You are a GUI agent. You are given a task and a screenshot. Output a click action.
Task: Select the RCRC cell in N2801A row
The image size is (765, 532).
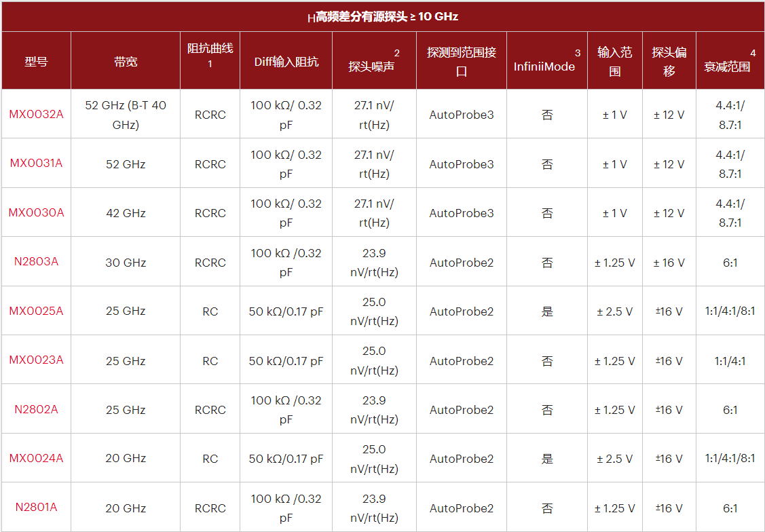[210, 508]
